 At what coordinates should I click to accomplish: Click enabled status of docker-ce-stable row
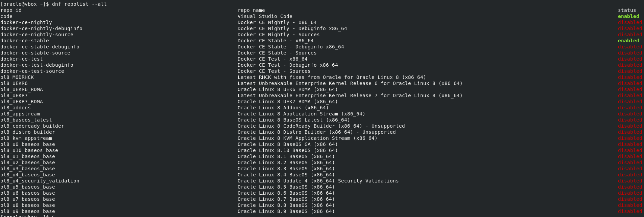(x=628, y=41)
